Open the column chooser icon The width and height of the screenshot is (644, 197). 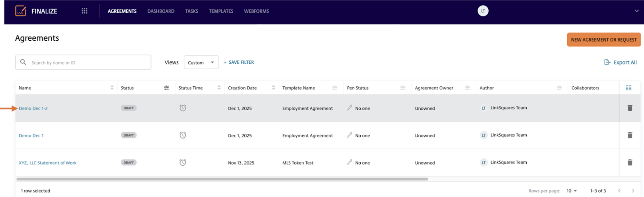(628, 88)
